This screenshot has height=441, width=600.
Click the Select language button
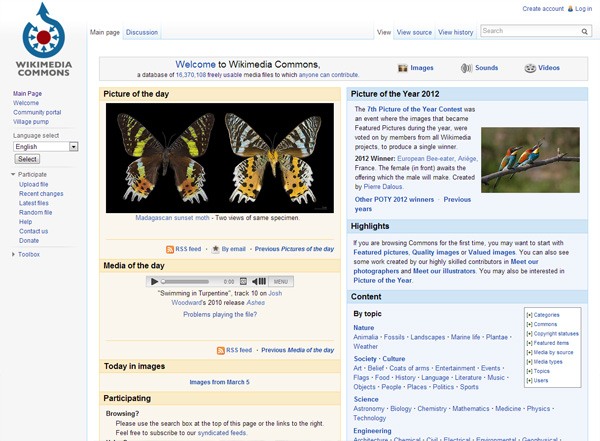[x=27, y=159]
